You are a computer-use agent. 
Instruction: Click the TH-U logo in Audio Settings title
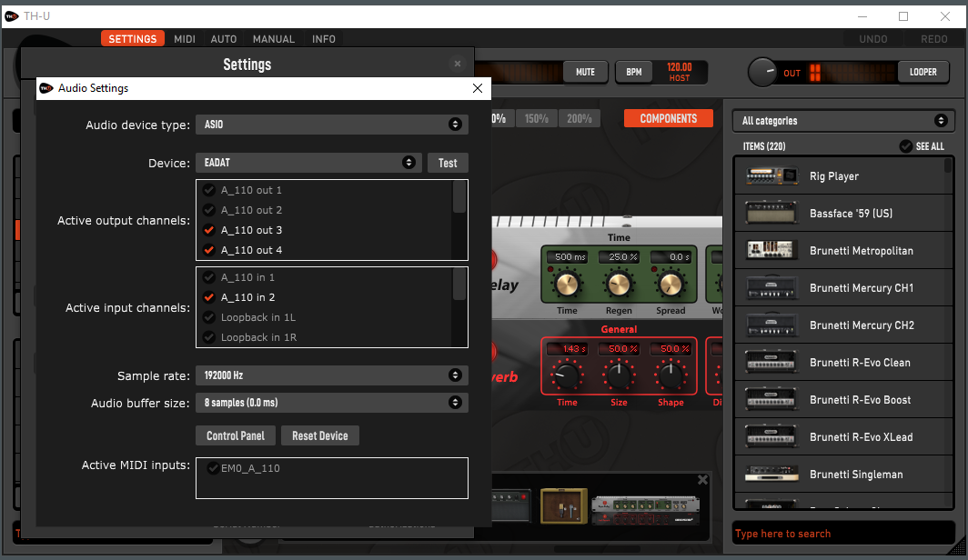(x=46, y=88)
